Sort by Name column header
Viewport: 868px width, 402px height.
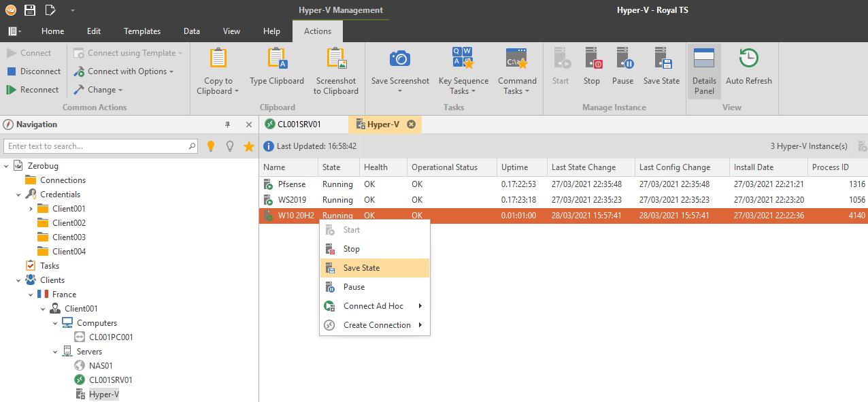coord(288,167)
